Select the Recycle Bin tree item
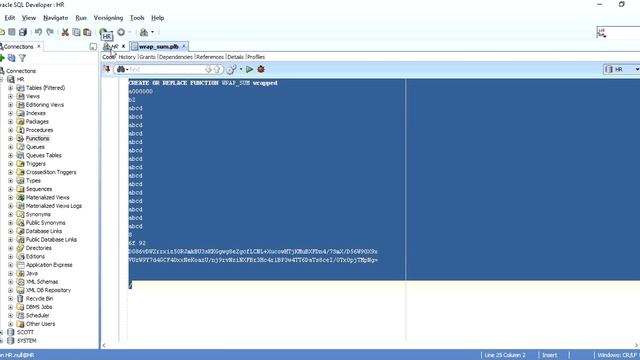640x360 pixels. click(39, 298)
